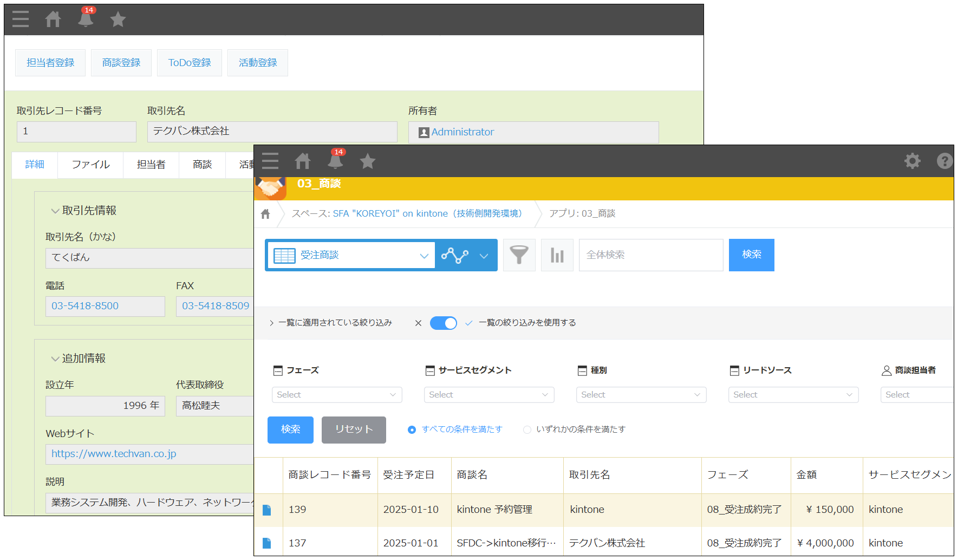Select 'いずれかの条件を満たす' radio option
The height and width of the screenshot is (560, 964).
527,429
